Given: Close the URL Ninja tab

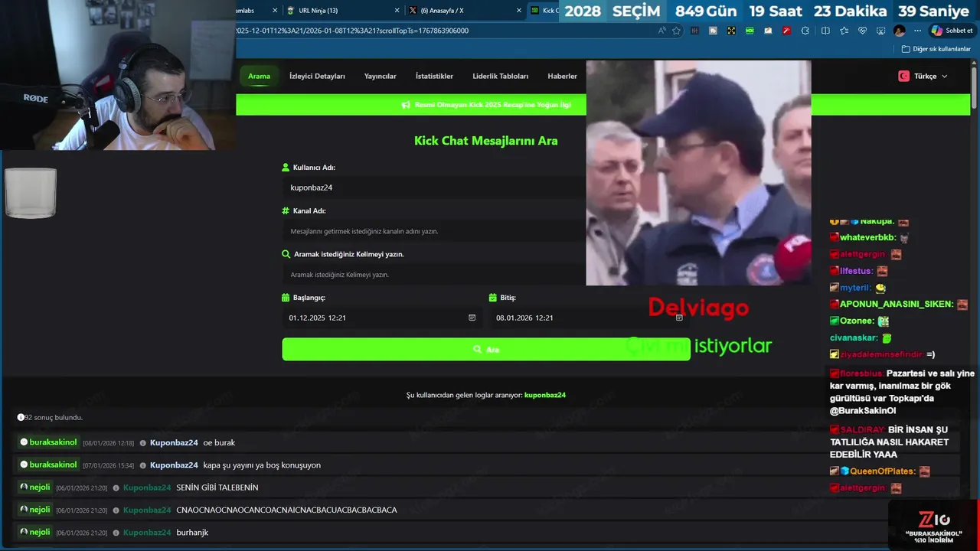Looking at the screenshot, I should click(397, 11).
